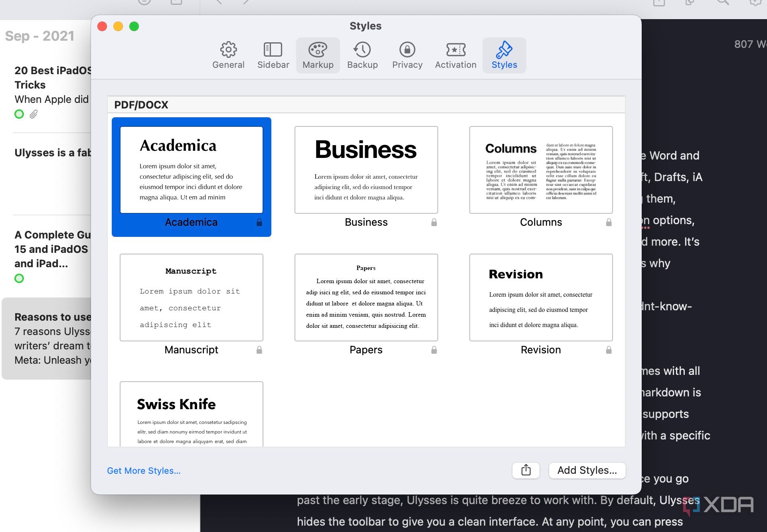Screen dimensions: 767x532
Task: Click the green circle under A Complete Guide sheet
Action: (x=19, y=278)
